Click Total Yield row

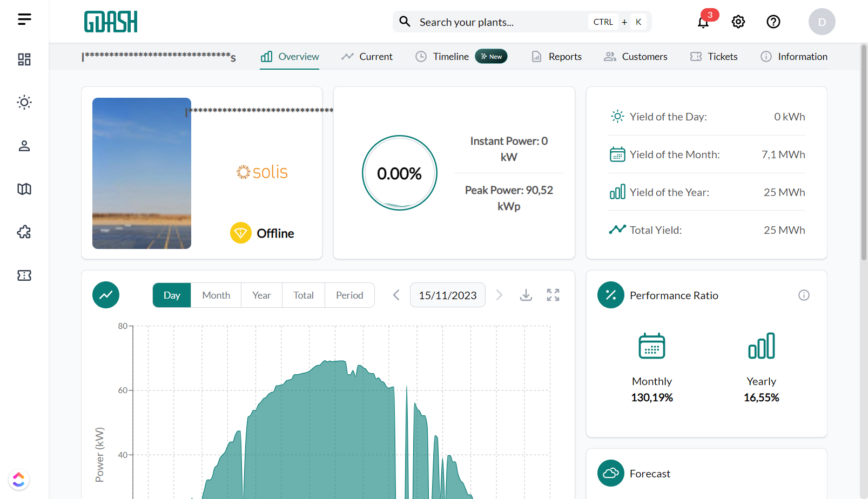tap(707, 230)
